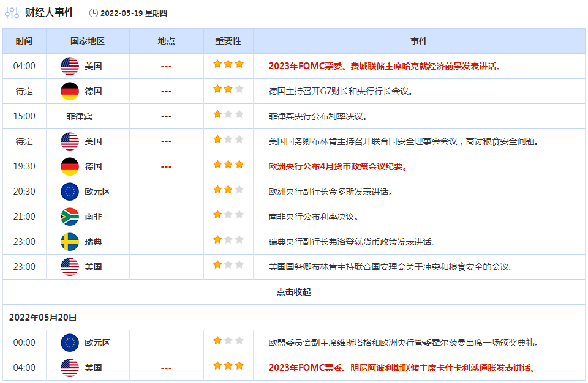
Task: Click the three-star rating for ECB minutes row
Action: 228,165
